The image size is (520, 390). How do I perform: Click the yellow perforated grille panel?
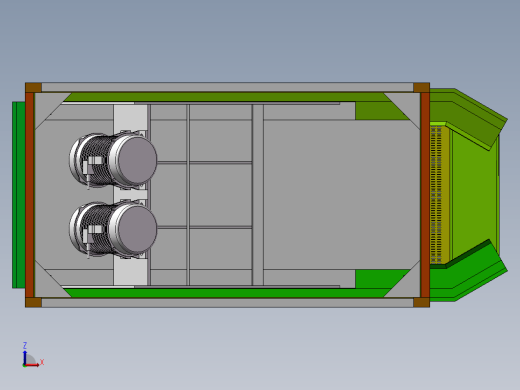[x=439, y=194]
